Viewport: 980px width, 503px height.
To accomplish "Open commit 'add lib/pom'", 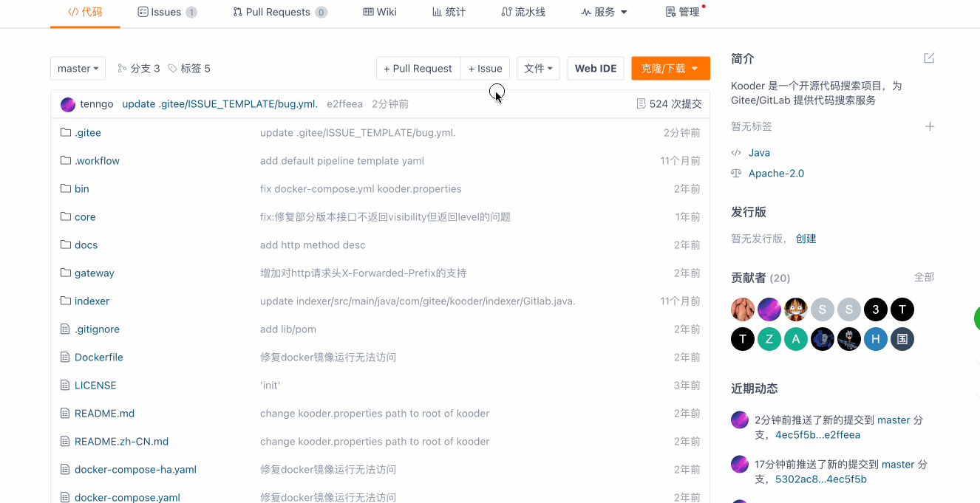I will point(288,329).
